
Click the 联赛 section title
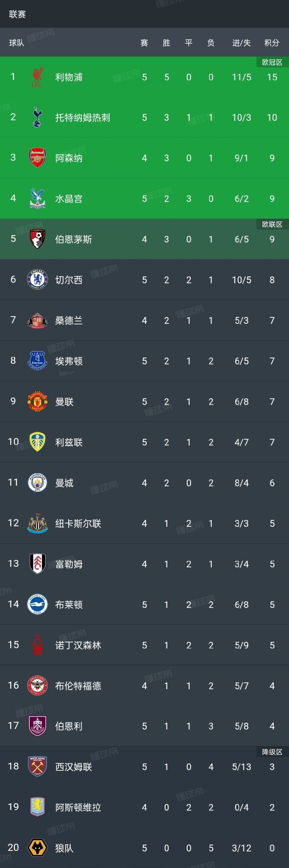click(17, 14)
